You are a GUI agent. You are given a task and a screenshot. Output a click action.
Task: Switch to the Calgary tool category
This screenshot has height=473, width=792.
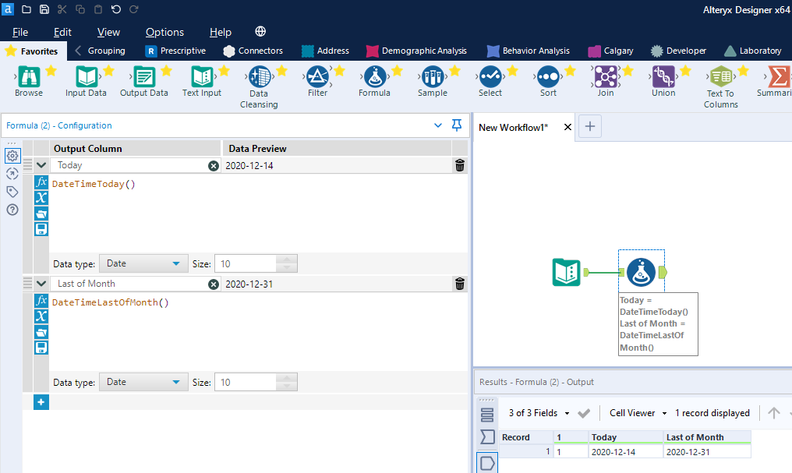pyautogui.click(x=611, y=51)
